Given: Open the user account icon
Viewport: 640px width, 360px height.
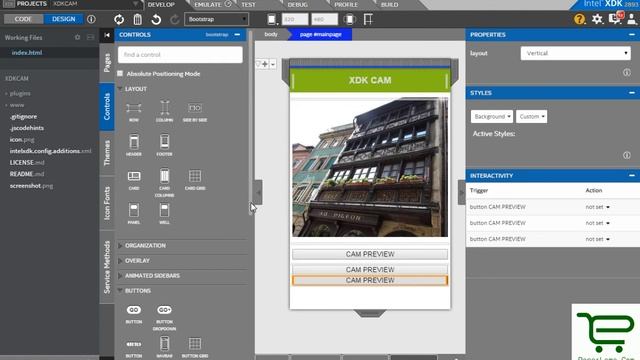Looking at the screenshot, I should pyautogui.click(x=632, y=19).
